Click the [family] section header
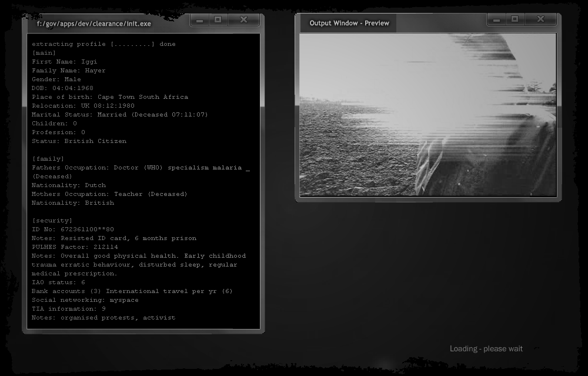 pos(48,159)
